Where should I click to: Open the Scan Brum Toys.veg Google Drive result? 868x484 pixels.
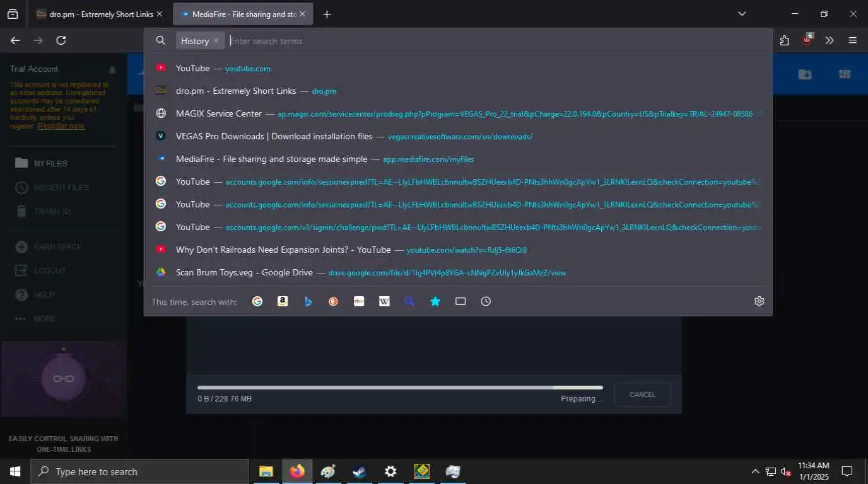point(457,272)
